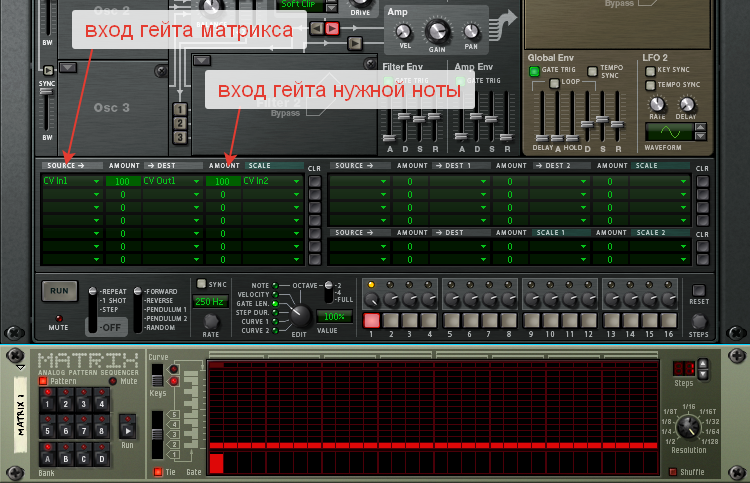Toggle GATE TRIG in Global Env
The width and height of the screenshot is (750, 483).
tap(534, 71)
